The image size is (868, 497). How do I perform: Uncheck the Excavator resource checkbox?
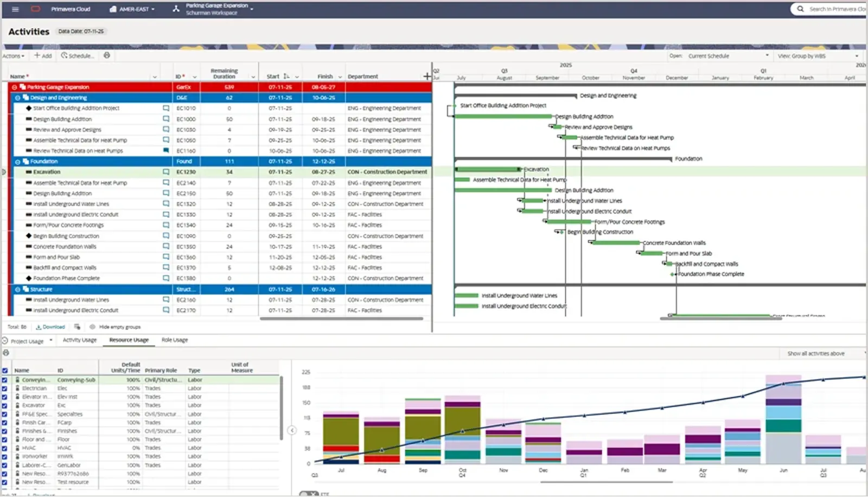coord(5,405)
